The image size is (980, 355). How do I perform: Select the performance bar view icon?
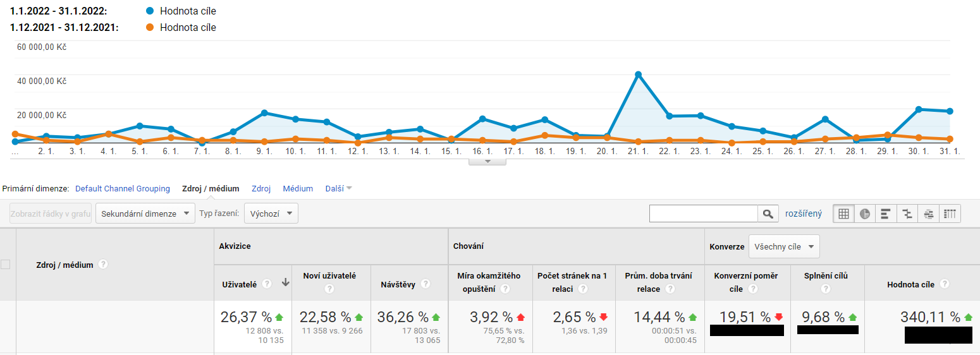coord(886,214)
